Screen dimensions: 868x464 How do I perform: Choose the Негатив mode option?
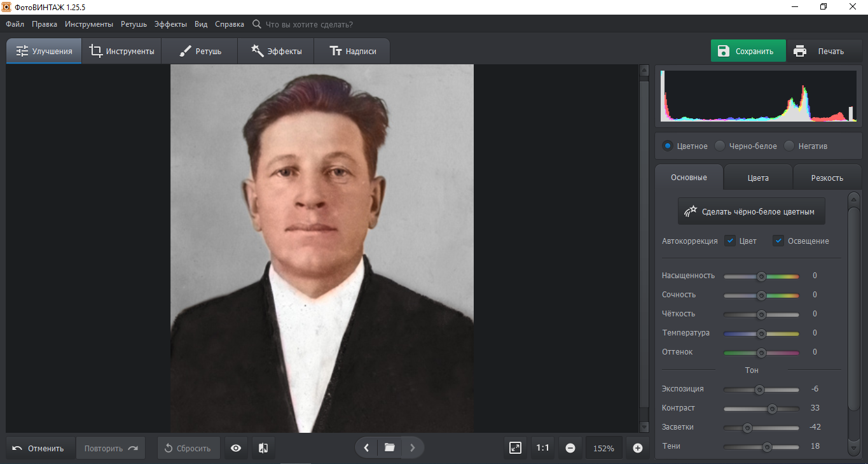[x=789, y=146]
